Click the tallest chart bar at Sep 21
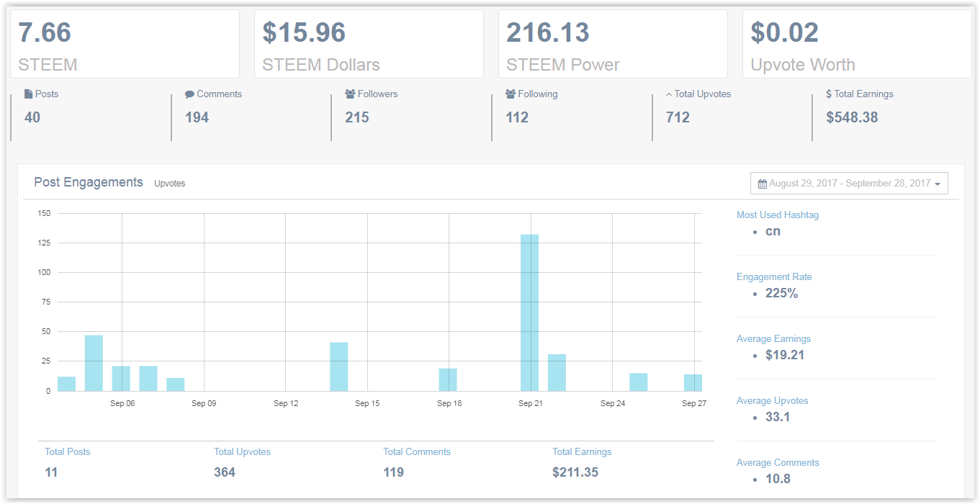Screen dimensions: 980x504 530,312
